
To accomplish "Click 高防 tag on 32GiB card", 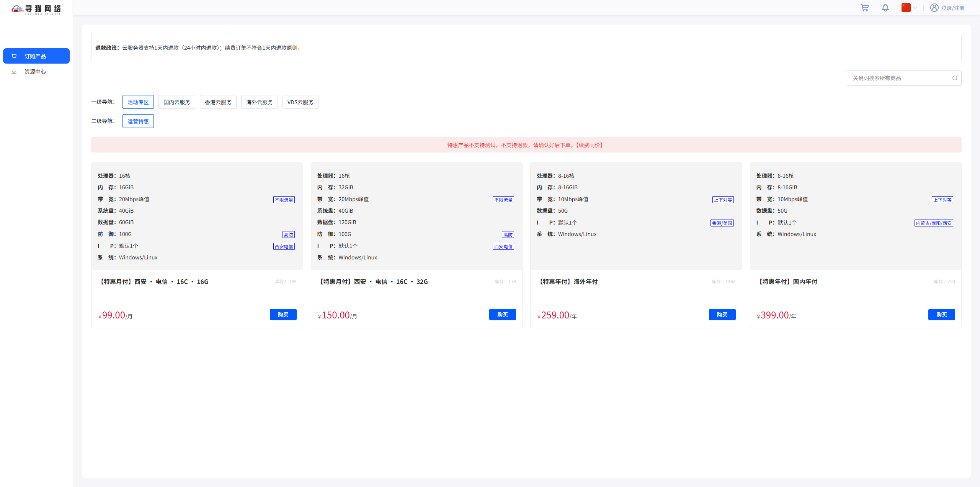I will click(508, 234).
